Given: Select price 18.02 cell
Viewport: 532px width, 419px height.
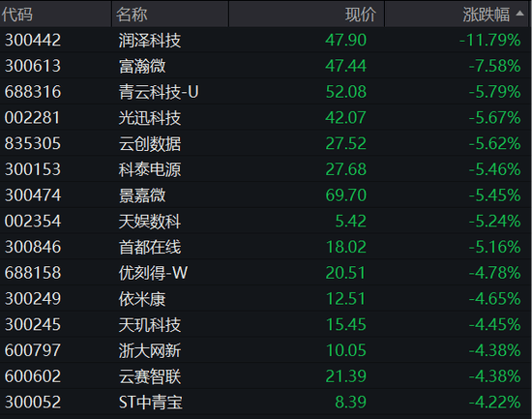Looking at the screenshot, I should 345,247.
